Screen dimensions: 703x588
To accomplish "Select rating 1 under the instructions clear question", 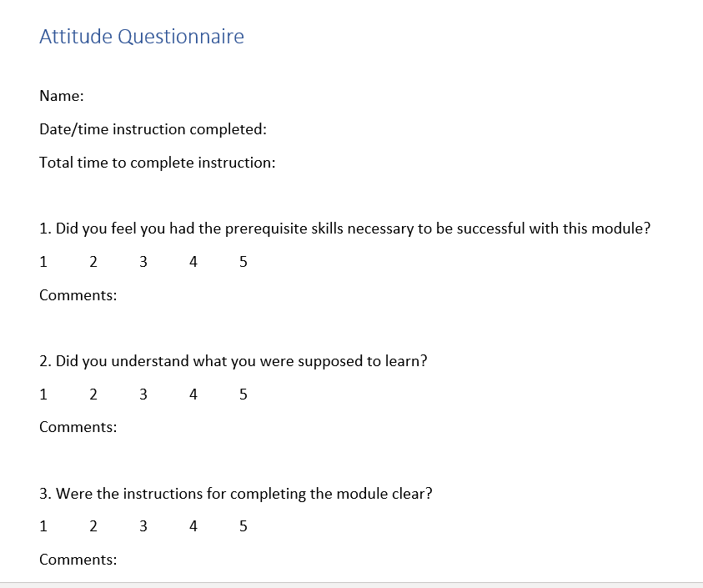I will click(43, 526).
